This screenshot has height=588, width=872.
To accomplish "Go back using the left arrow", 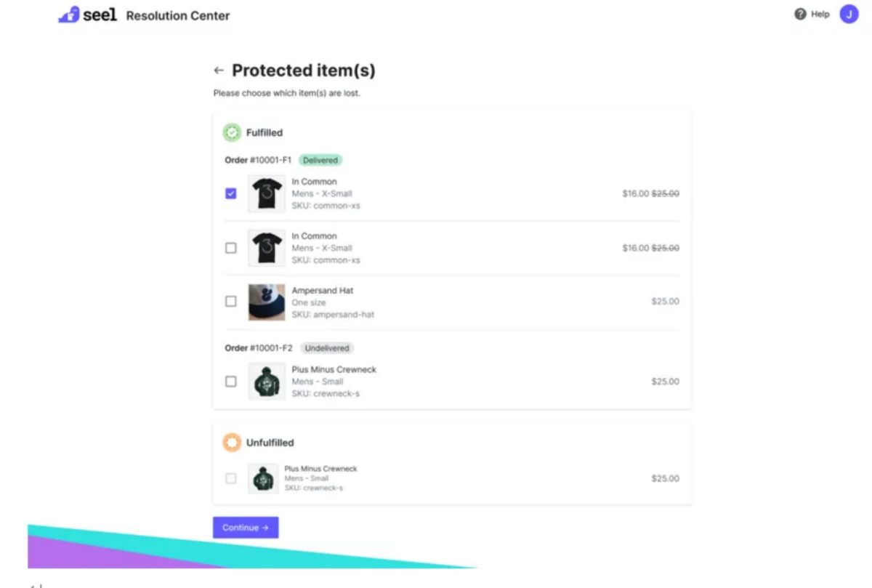I will tap(219, 71).
